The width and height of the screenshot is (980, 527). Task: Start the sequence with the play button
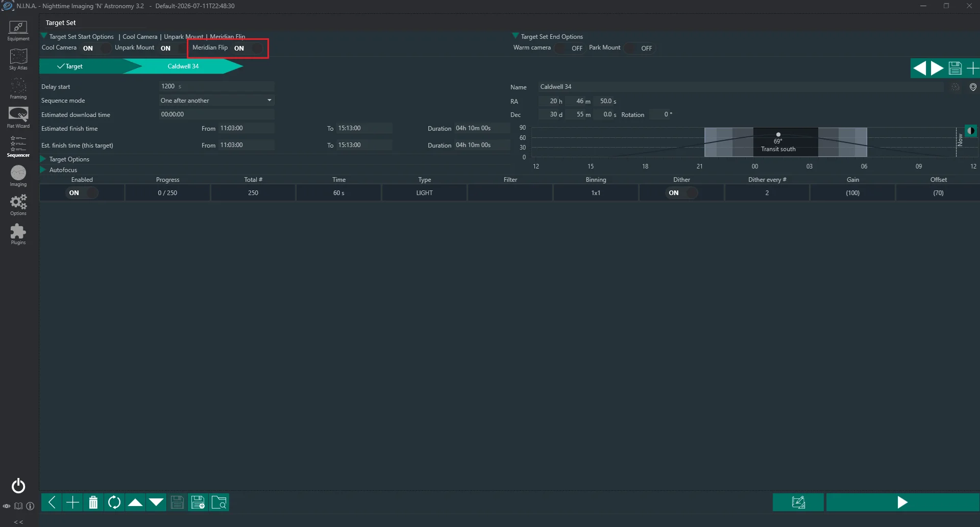point(902,502)
